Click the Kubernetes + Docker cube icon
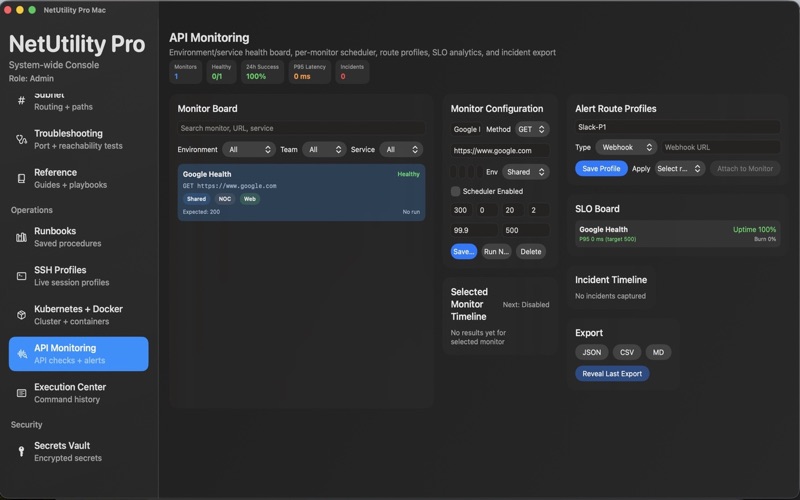This screenshot has height=500, width=800. click(x=21, y=315)
